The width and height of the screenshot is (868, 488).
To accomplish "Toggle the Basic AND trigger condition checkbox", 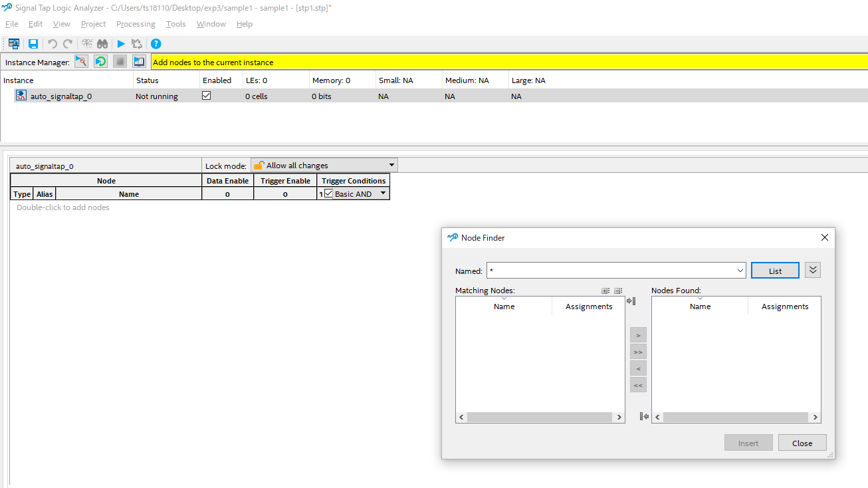I will tap(328, 193).
